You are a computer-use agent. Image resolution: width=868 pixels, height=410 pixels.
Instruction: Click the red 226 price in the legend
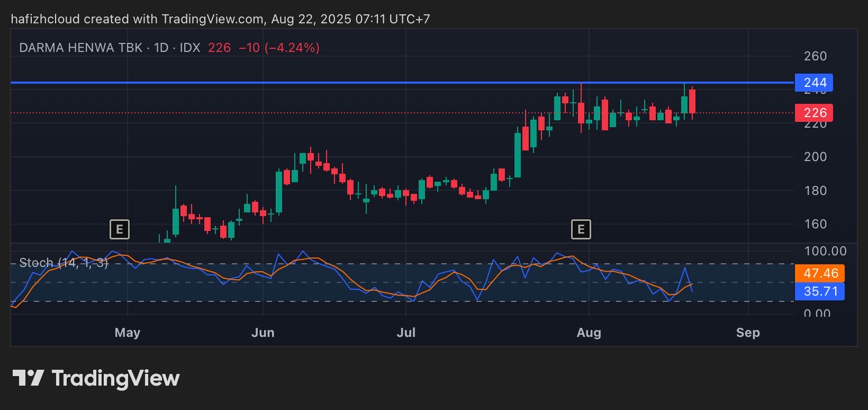[x=219, y=48]
